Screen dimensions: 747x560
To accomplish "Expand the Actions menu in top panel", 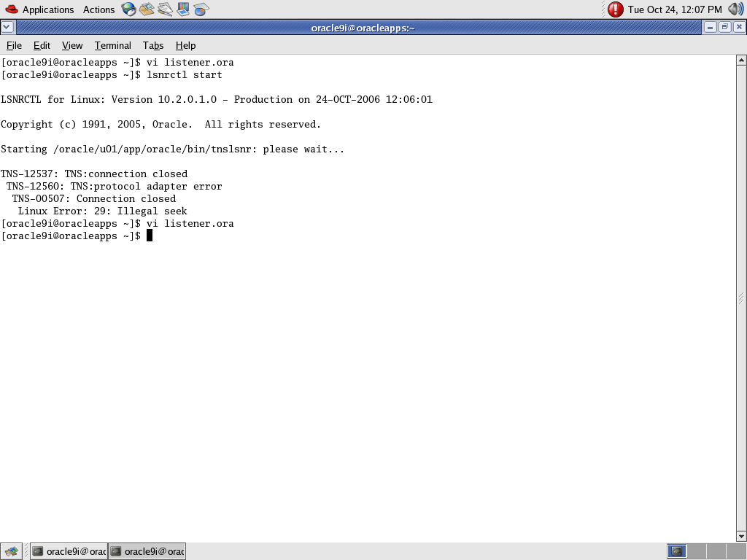I will pos(98,9).
